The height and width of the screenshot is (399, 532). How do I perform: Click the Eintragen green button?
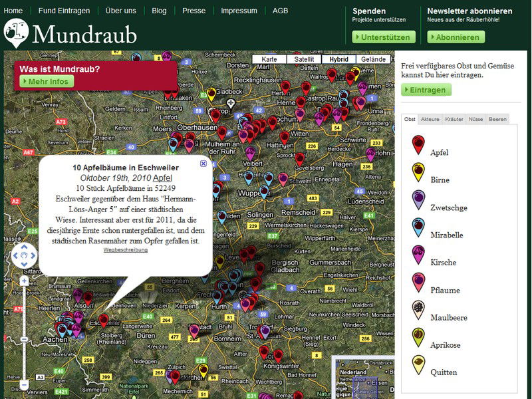point(426,90)
